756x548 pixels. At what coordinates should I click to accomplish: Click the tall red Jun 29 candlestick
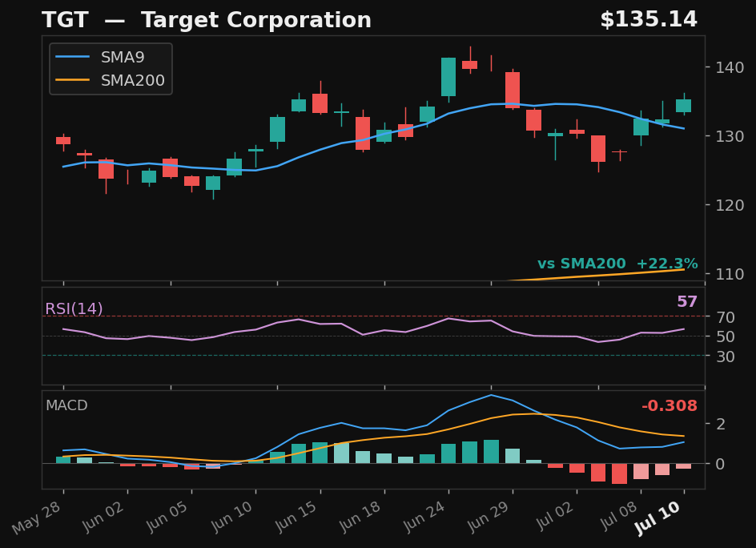(513, 90)
